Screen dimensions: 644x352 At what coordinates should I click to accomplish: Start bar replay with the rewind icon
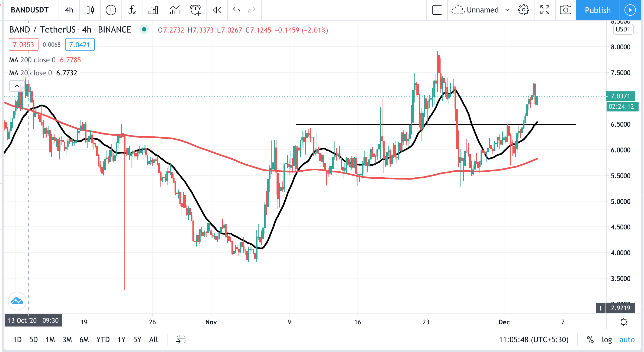coord(217,10)
